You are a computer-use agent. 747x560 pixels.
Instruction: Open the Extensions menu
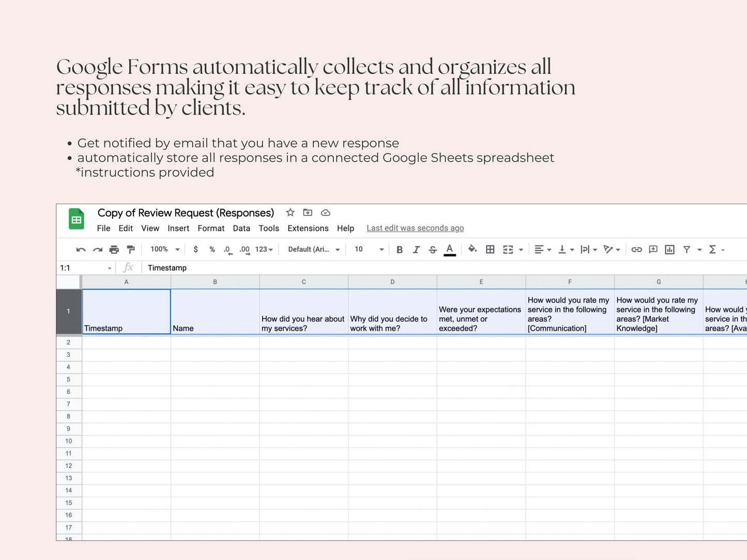308,228
